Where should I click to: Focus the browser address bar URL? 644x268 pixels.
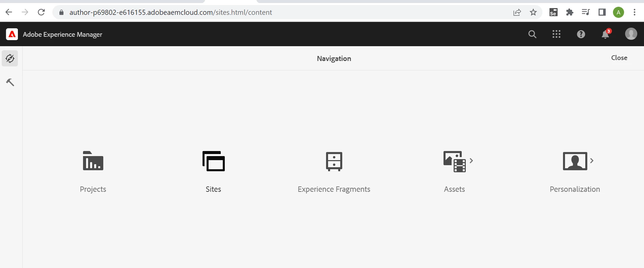click(x=170, y=12)
